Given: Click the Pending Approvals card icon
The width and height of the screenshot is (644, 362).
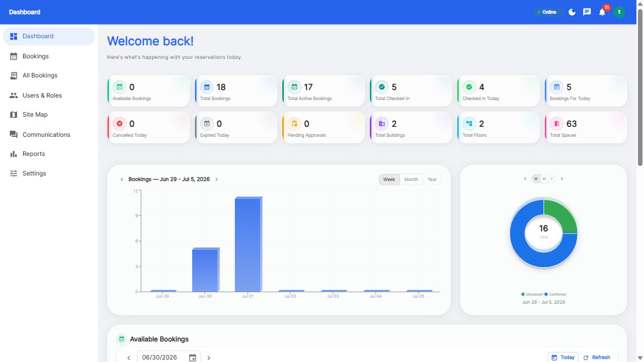Looking at the screenshot, I should [x=294, y=124].
